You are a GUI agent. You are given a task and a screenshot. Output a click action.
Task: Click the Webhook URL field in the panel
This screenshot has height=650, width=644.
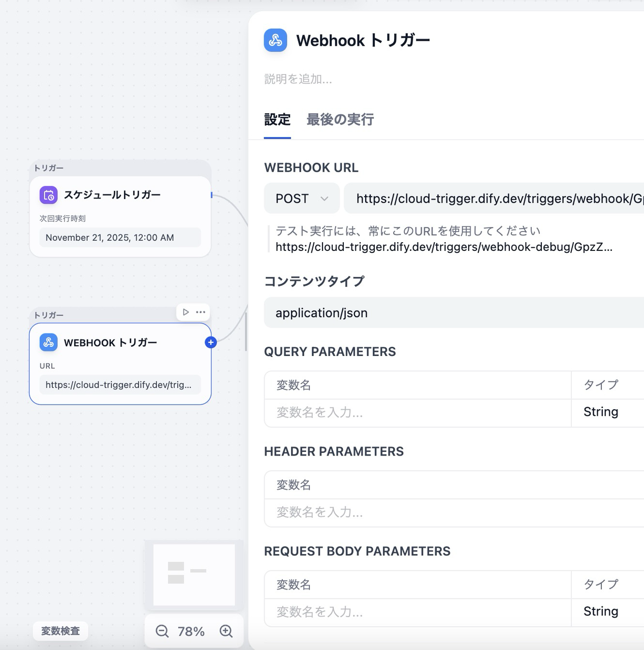(x=494, y=199)
